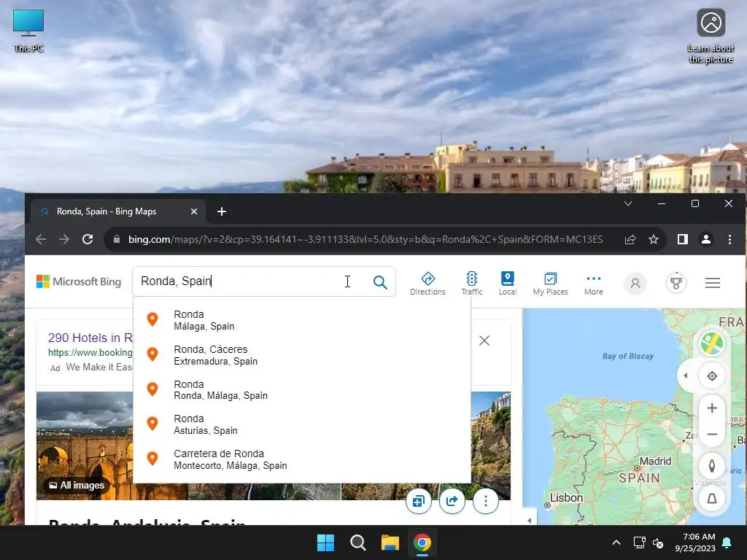Open taskbar clock and date
The image size is (747, 560).
pyautogui.click(x=695, y=542)
